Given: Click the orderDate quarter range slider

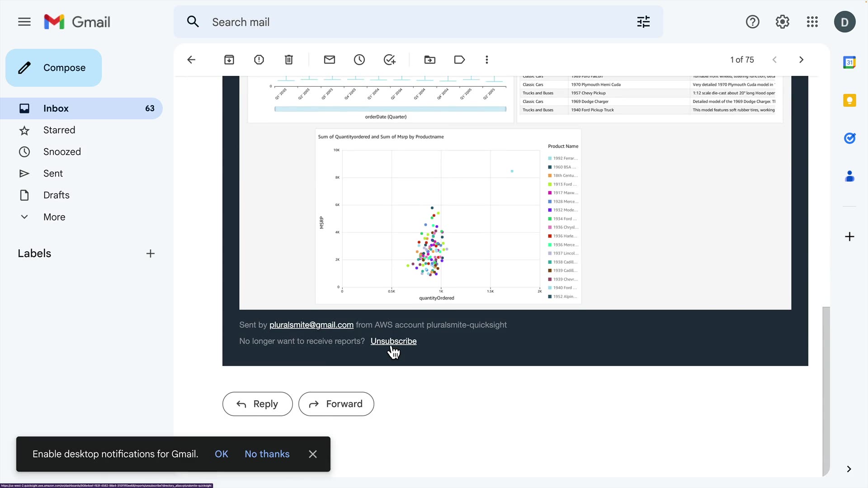Looking at the screenshot, I should pyautogui.click(x=390, y=109).
